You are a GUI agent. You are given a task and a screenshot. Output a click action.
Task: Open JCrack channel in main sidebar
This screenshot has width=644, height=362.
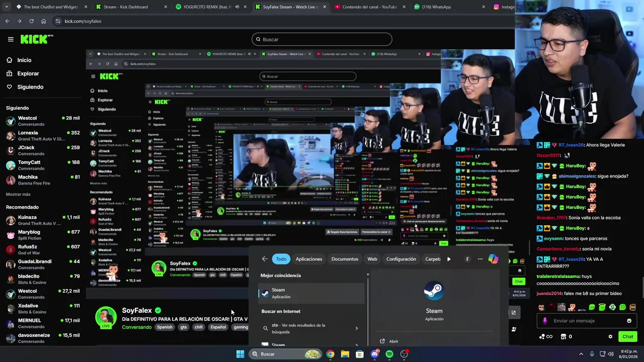(43, 150)
